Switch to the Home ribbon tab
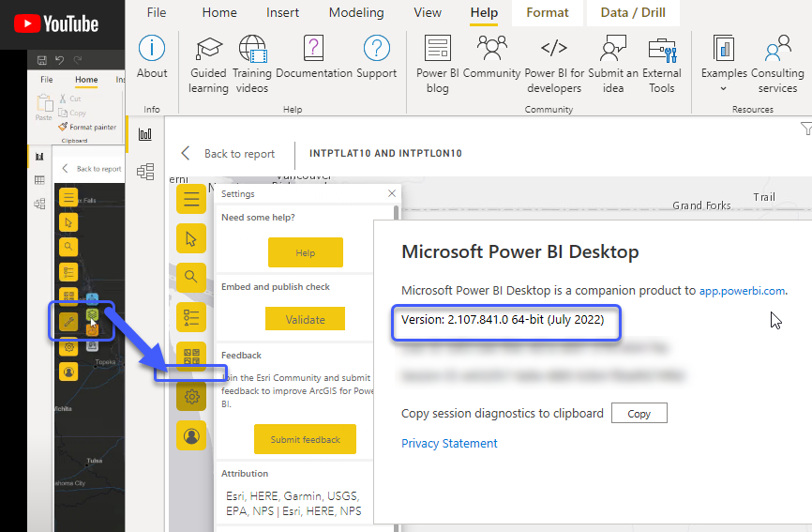This screenshot has width=812, height=532. click(x=219, y=12)
